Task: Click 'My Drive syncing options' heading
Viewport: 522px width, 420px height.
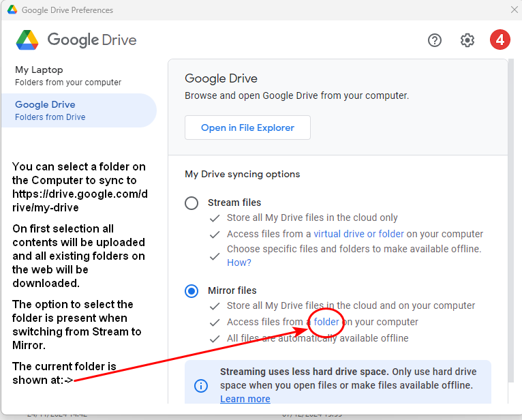Action: click(x=243, y=174)
